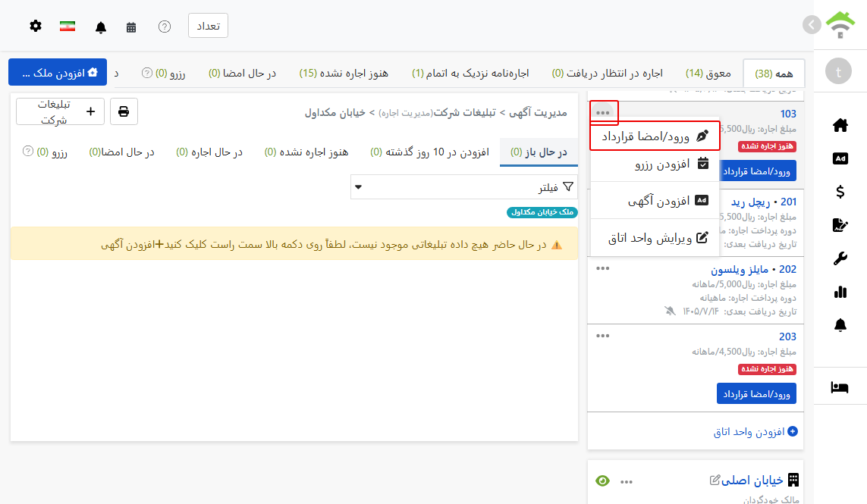Viewport: 867px width, 504px height.
Task: Click the help question mark icon in top bar
Action: [164, 27]
